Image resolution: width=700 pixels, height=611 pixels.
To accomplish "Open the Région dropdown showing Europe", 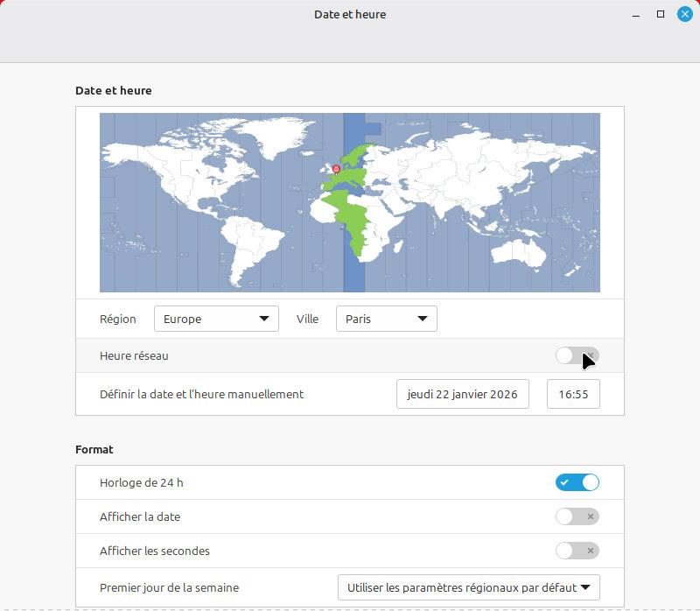I will (216, 319).
